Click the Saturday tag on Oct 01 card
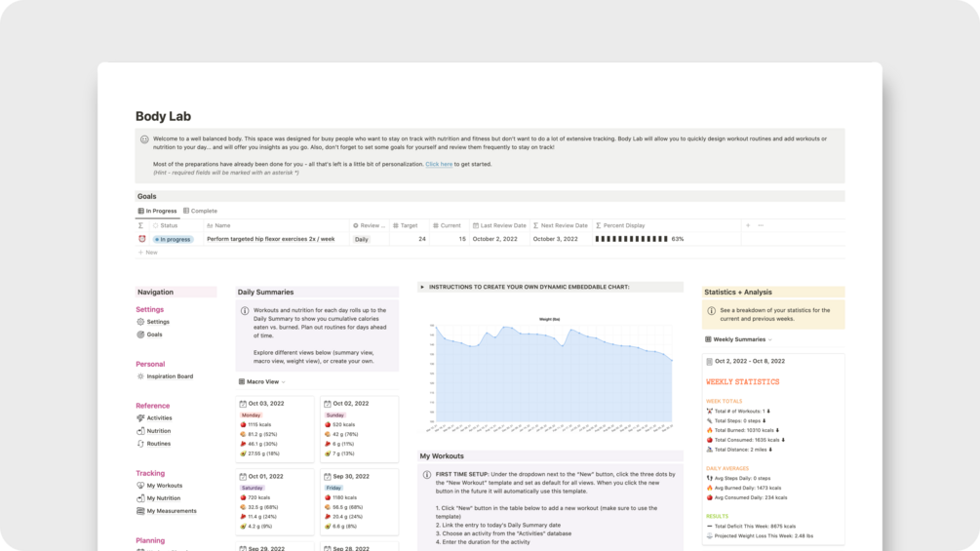This screenshot has width=980, height=551. (252, 488)
